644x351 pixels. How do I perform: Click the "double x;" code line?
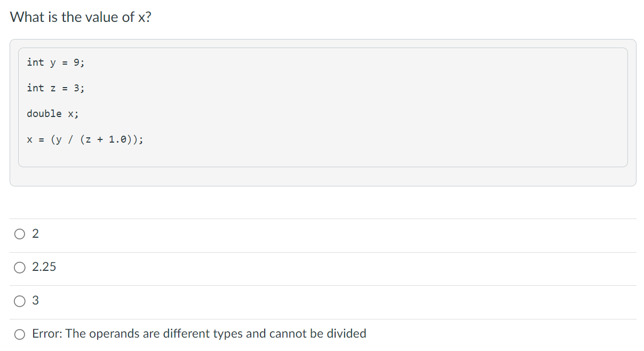coord(53,114)
